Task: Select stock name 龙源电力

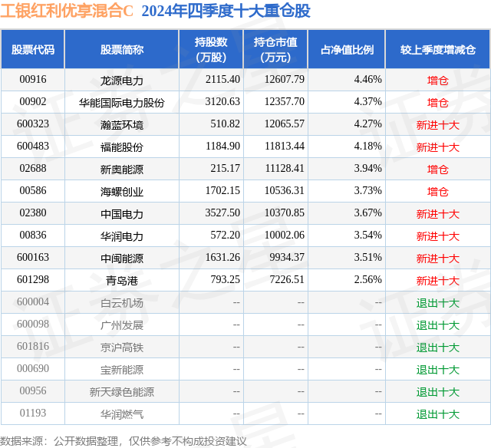Action: (x=122, y=81)
